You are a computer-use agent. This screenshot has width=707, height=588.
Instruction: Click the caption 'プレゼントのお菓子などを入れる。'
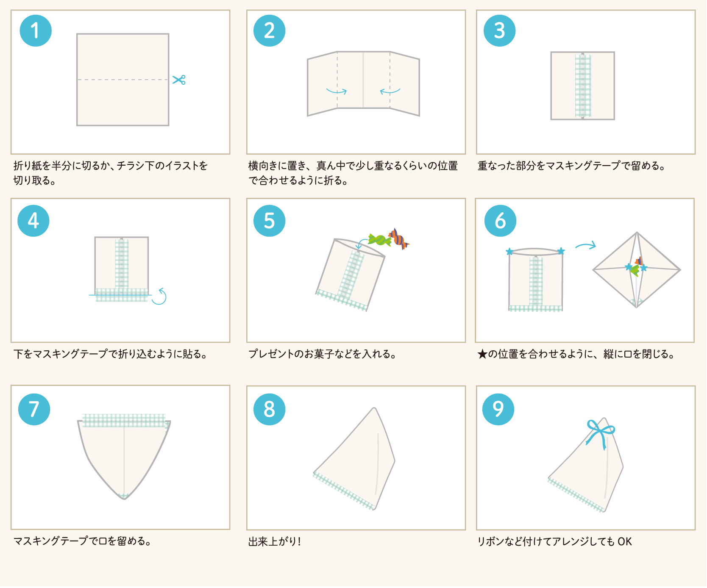coord(322,354)
